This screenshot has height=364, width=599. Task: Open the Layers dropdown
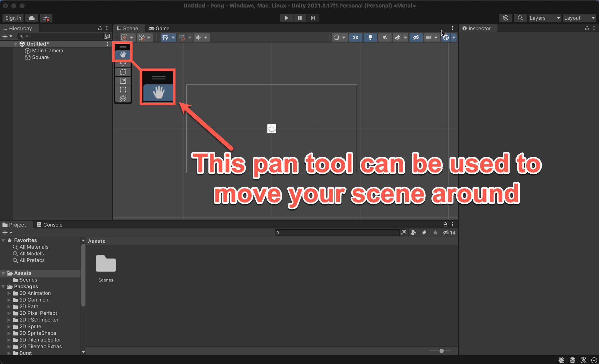[x=544, y=18]
